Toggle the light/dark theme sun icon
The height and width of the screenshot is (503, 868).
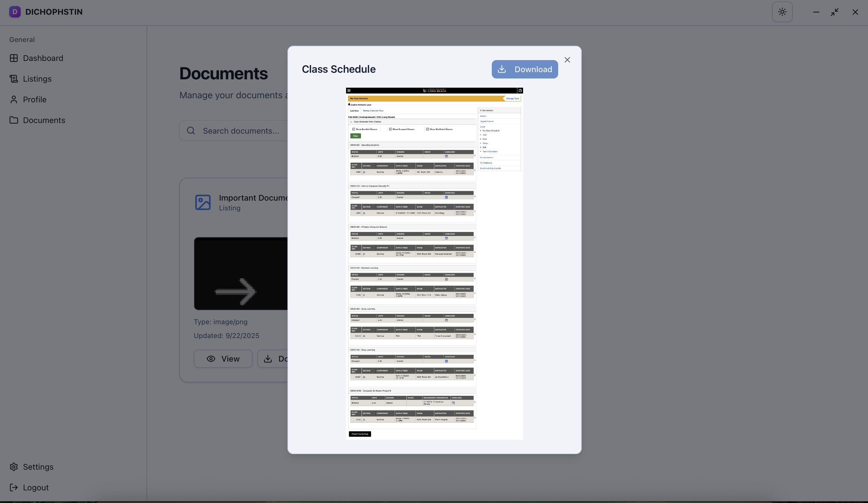click(x=782, y=12)
